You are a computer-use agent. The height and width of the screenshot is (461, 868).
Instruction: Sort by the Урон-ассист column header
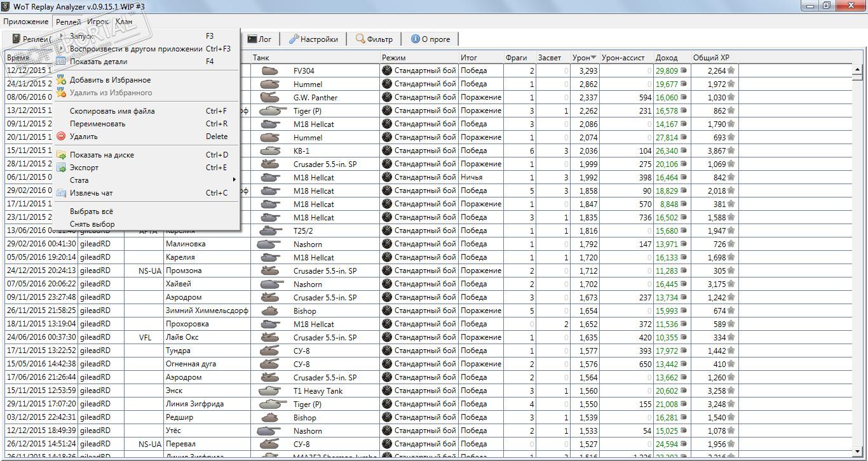coord(626,58)
